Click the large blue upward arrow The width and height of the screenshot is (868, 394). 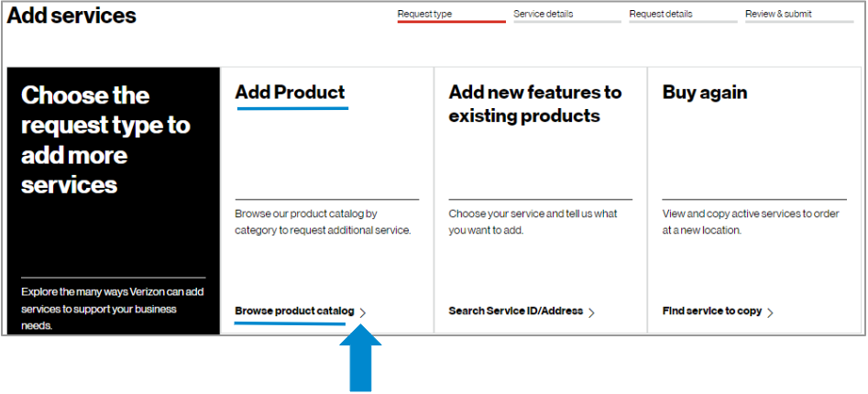(x=360, y=360)
